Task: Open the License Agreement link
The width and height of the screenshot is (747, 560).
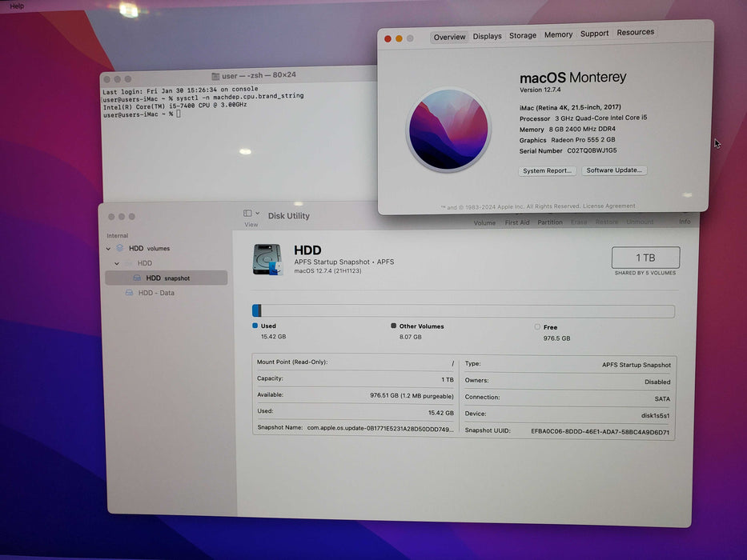Action: tap(608, 206)
